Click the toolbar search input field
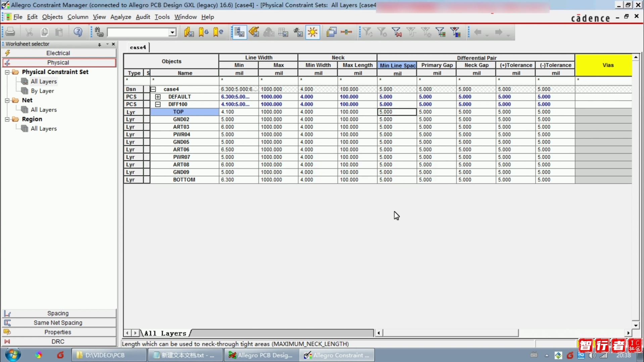Image resolution: width=644 pixels, height=362 pixels. [138, 32]
